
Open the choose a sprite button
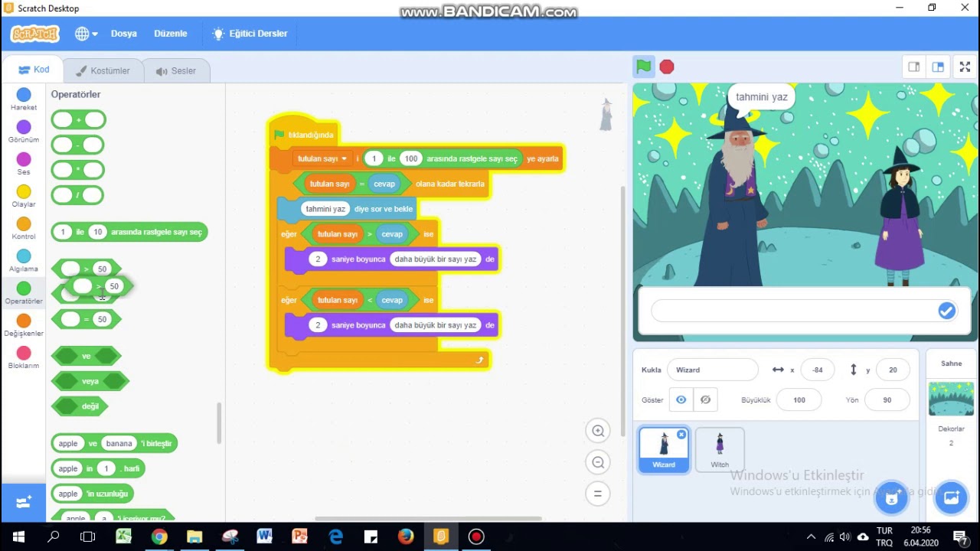[x=891, y=498]
